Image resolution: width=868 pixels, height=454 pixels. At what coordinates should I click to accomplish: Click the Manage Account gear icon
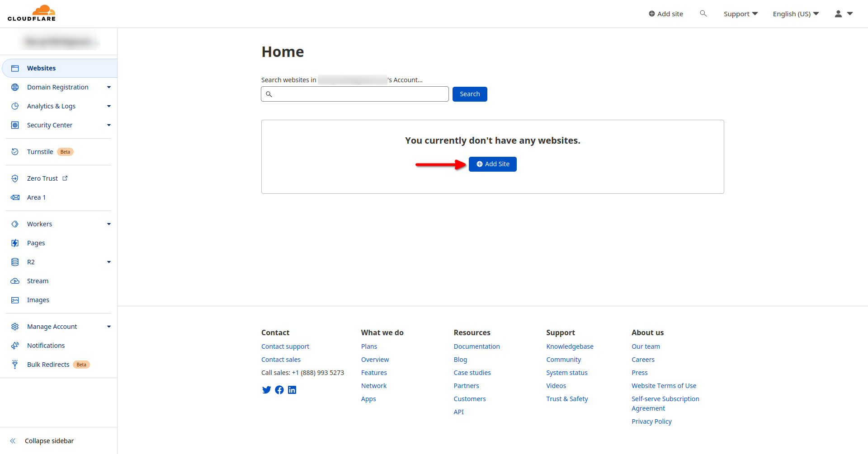tap(15, 327)
